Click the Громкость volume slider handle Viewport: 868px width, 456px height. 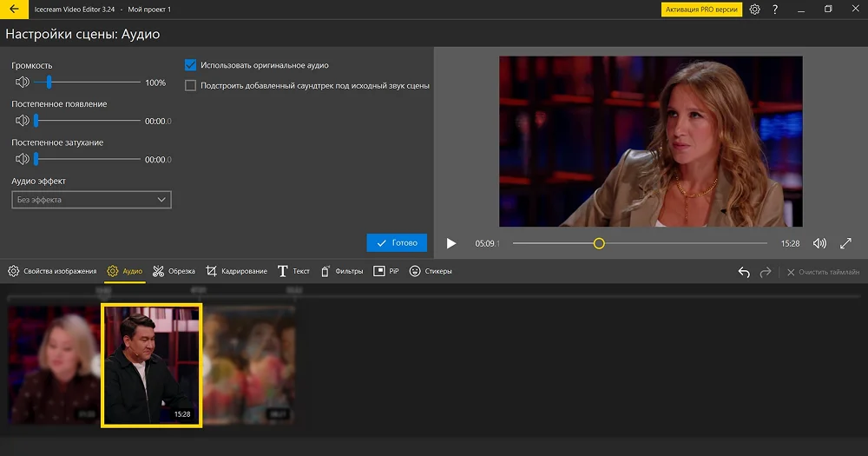point(49,83)
